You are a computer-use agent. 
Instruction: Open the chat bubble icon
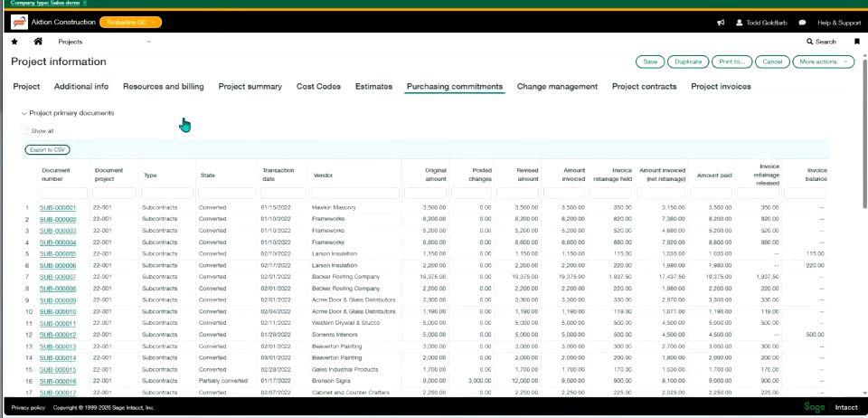802,23
